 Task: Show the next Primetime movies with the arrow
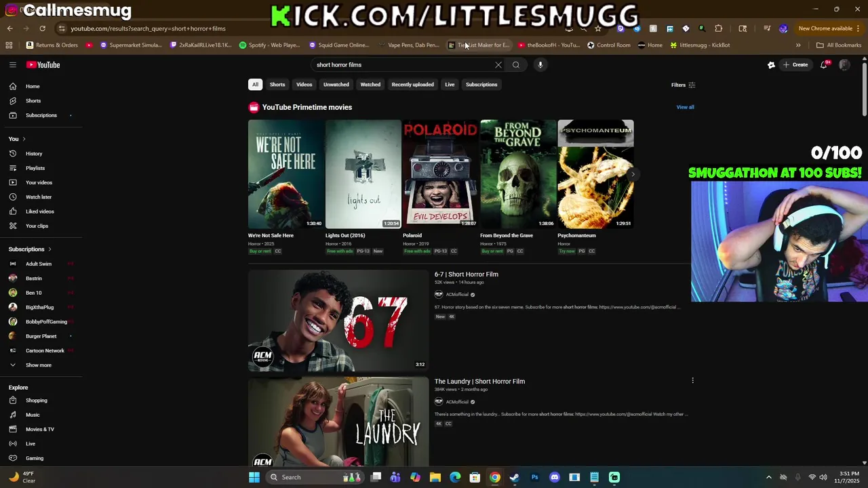coord(633,174)
